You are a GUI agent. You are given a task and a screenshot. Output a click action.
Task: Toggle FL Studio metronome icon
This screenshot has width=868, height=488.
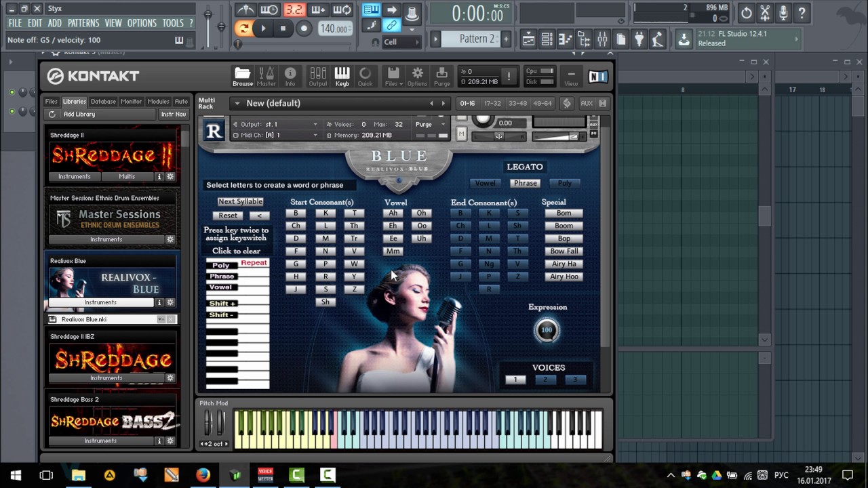pyautogui.click(x=245, y=10)
